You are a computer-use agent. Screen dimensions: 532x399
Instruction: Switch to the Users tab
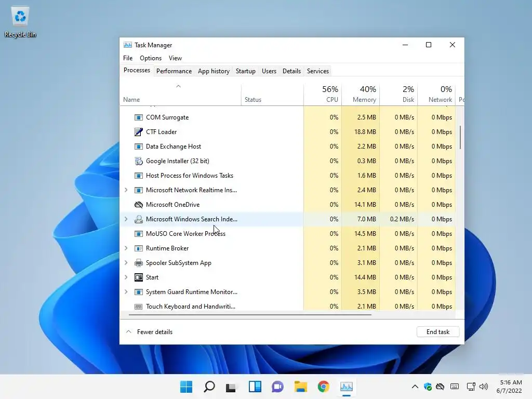click(269, 71)
